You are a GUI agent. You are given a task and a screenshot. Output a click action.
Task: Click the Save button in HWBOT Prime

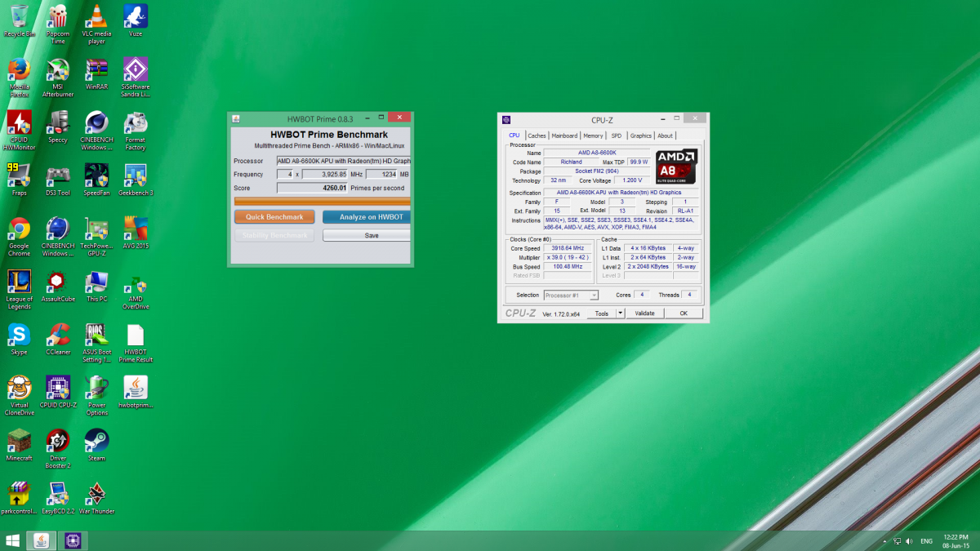coord(367,235)
